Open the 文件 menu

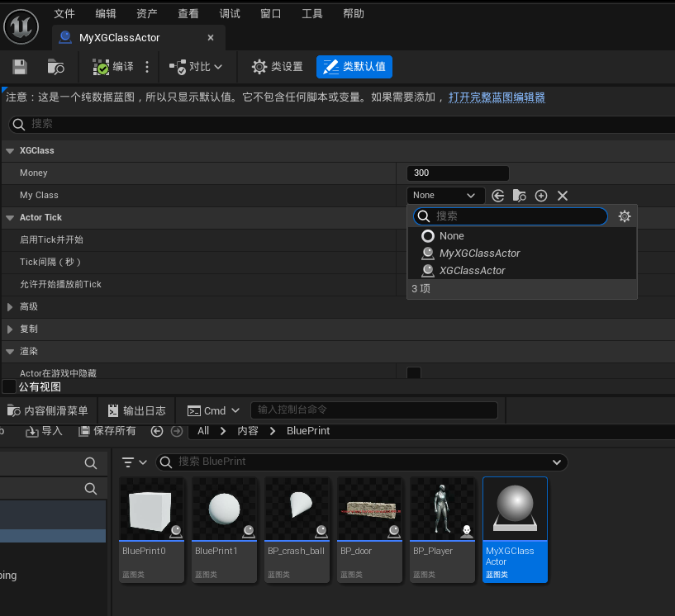[64, 14]
